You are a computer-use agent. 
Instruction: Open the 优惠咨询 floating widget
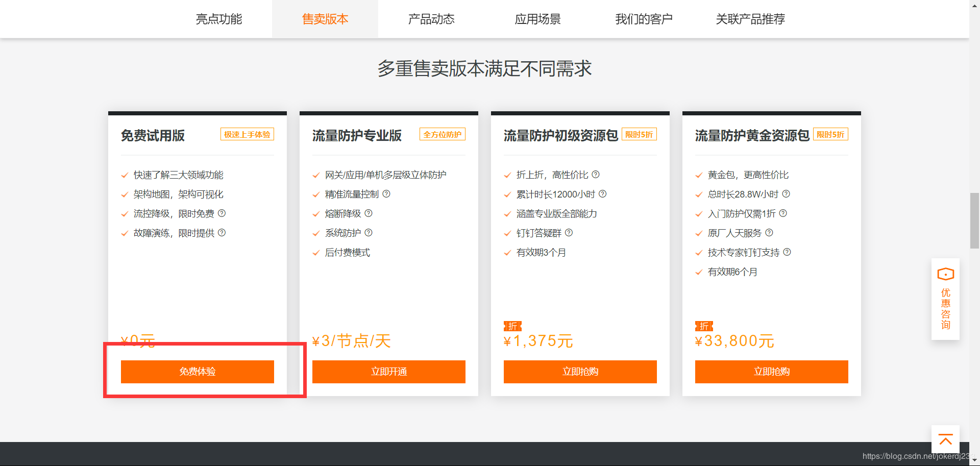[945, 300]
